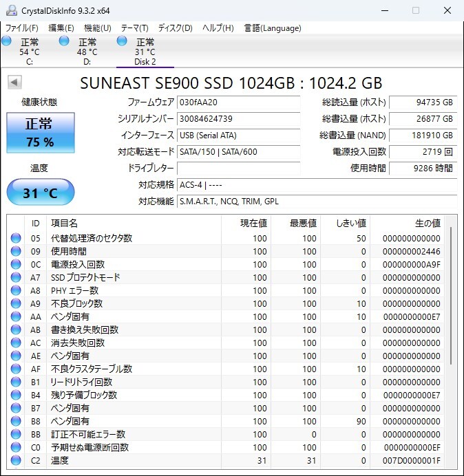Select drive C: status orb

[7, 42]
